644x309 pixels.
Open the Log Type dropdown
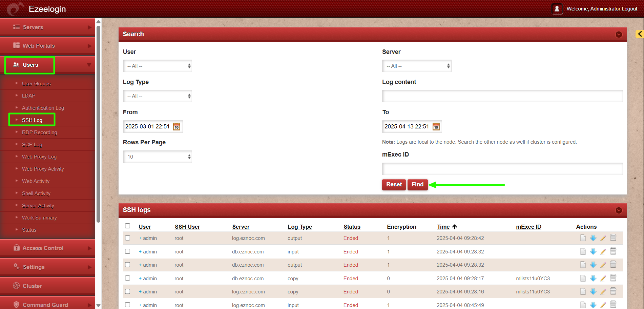[158, 96]
